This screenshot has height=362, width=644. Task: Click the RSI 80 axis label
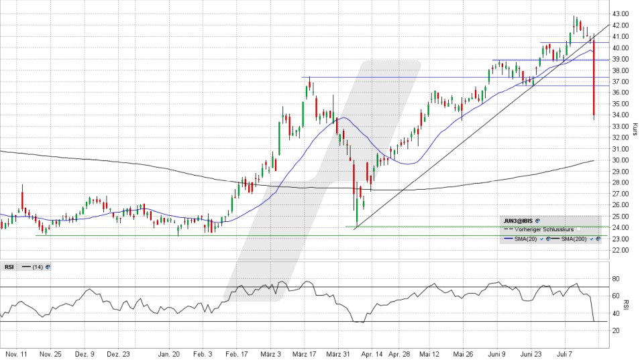click(616, 279)
